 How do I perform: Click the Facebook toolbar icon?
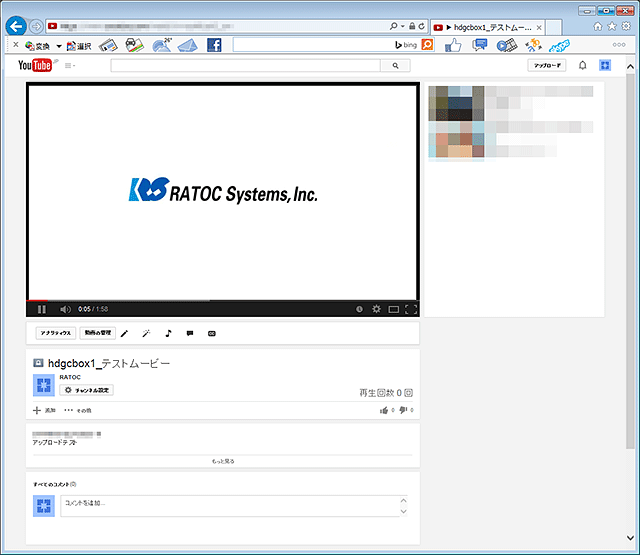click(x=214, y=45)
